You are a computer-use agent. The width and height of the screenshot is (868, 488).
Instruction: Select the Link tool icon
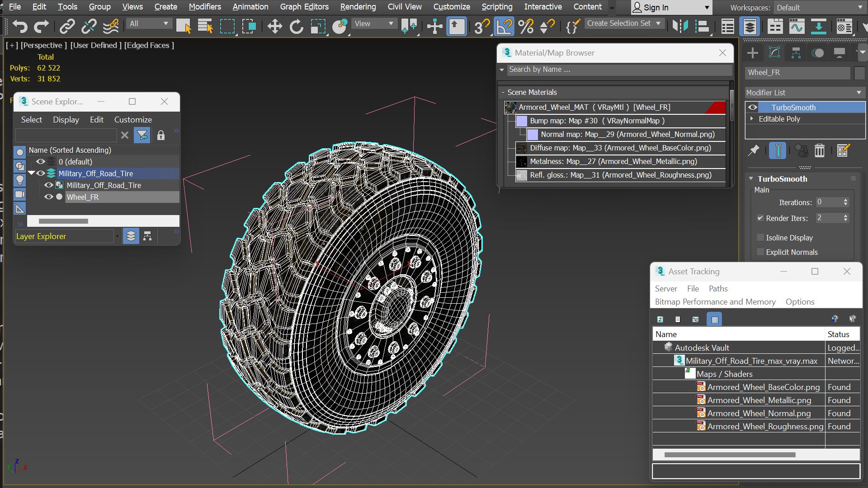(67, 26)
